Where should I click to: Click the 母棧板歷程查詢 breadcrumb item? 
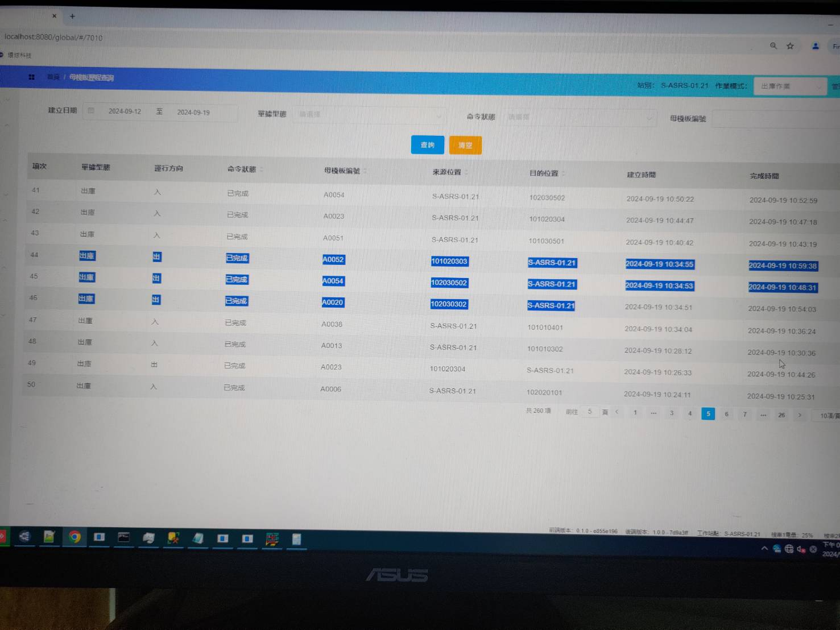click(92, 77)
